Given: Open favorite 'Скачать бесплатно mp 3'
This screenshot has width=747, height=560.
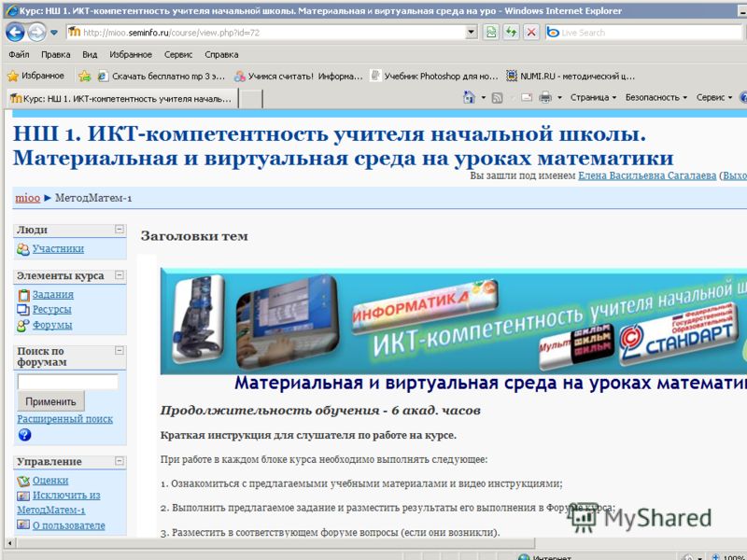Looking at the screenshot, I should click(161, 77).
